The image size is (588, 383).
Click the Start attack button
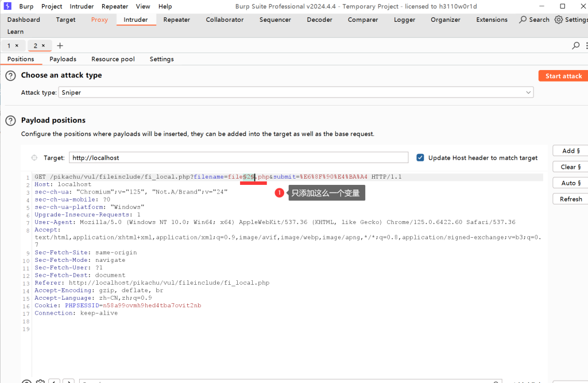coord(563,76)
